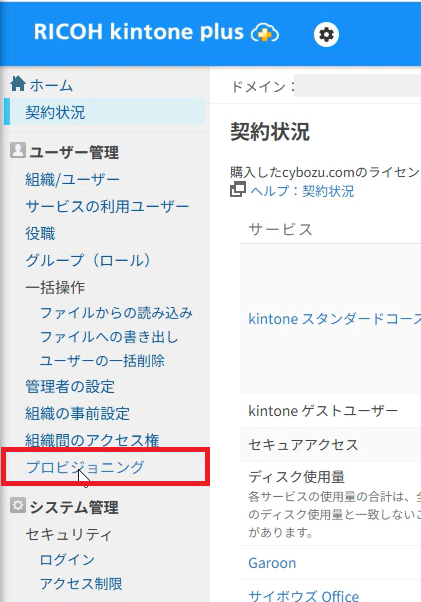Click 一括操作 label in sidebar
This screenshot has height=602, width=421.
(55, 287)
